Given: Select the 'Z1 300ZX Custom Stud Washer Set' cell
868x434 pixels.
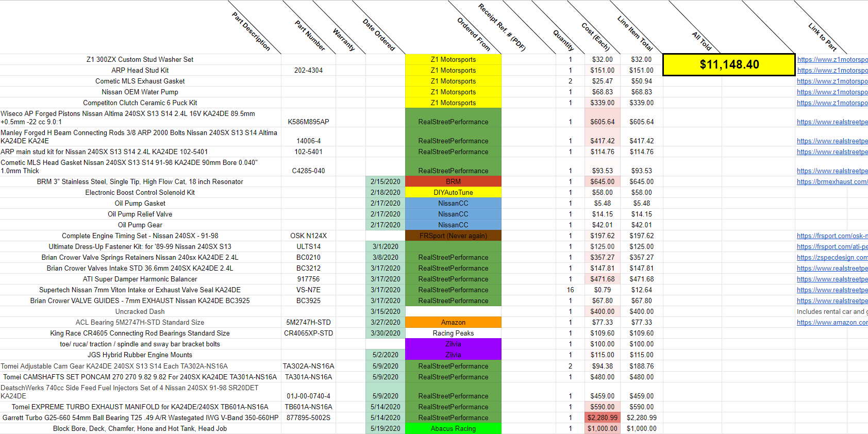Looking at the screenshot, I should pos(140,60).
